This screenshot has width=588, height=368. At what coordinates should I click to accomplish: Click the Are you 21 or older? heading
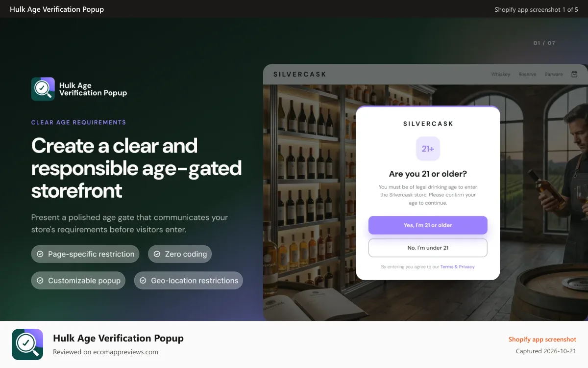pos(428,174)
